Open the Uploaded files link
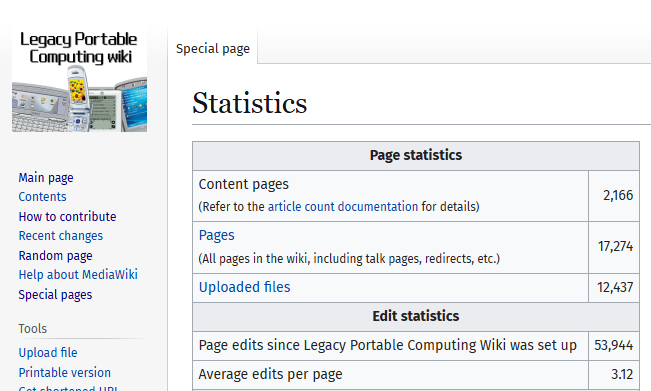The width and height of the screenshot is (651, 391). pos(245,287)
